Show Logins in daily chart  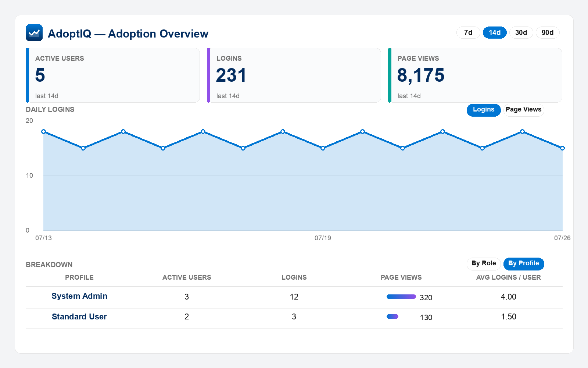pyautogui.click(x=484, y=110)
